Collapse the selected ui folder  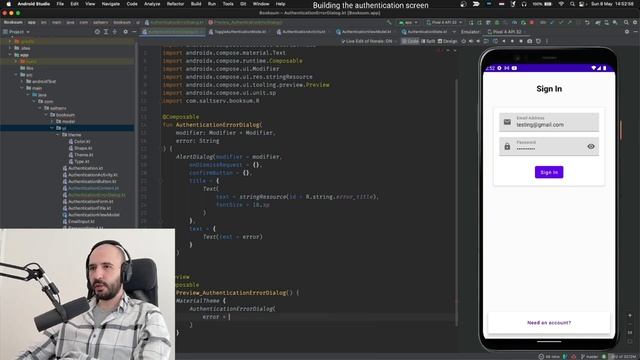point(52,128)
